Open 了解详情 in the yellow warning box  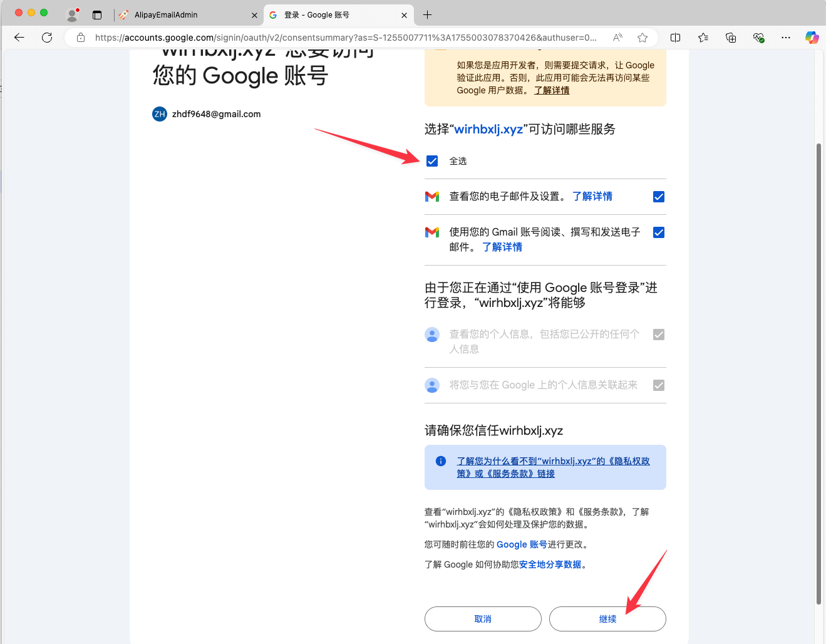tap(552, 90)
